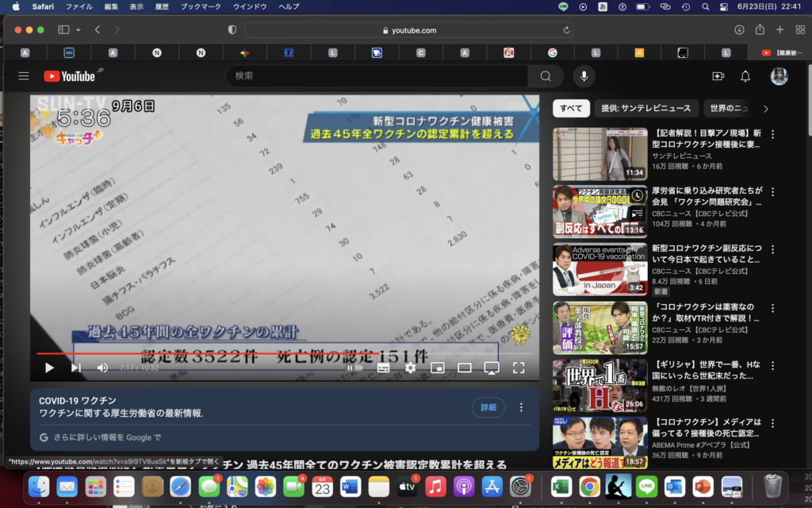The image size is (812, 508).
Task: Mute the video volume
Action: click(102, 368)
